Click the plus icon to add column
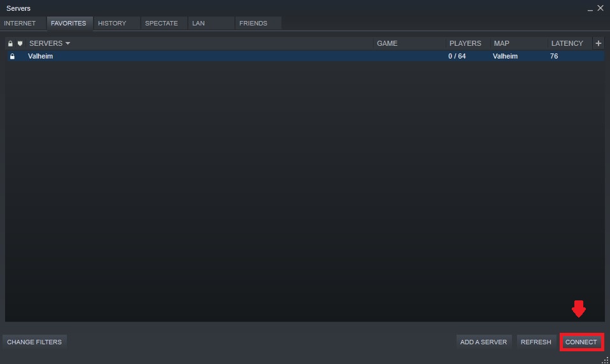Screen dimensions: 610x364 click(x=599, y=43)
